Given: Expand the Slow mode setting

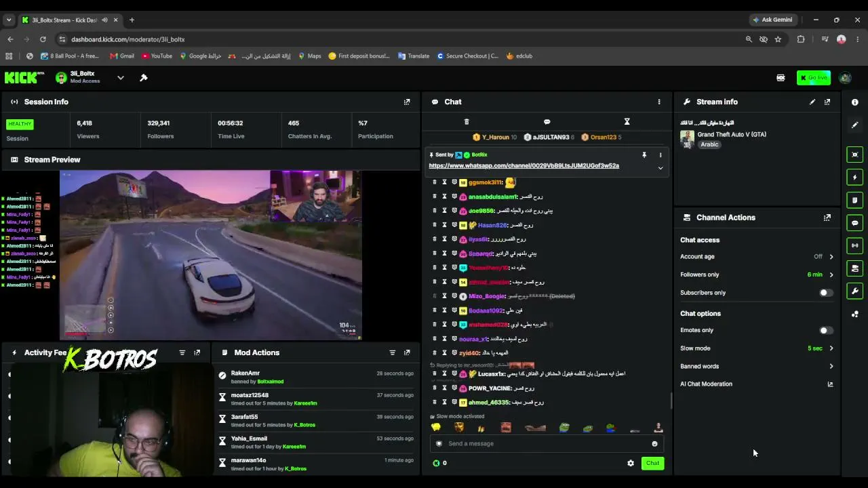Looking at the screenshot, I should tap(831, 348).
